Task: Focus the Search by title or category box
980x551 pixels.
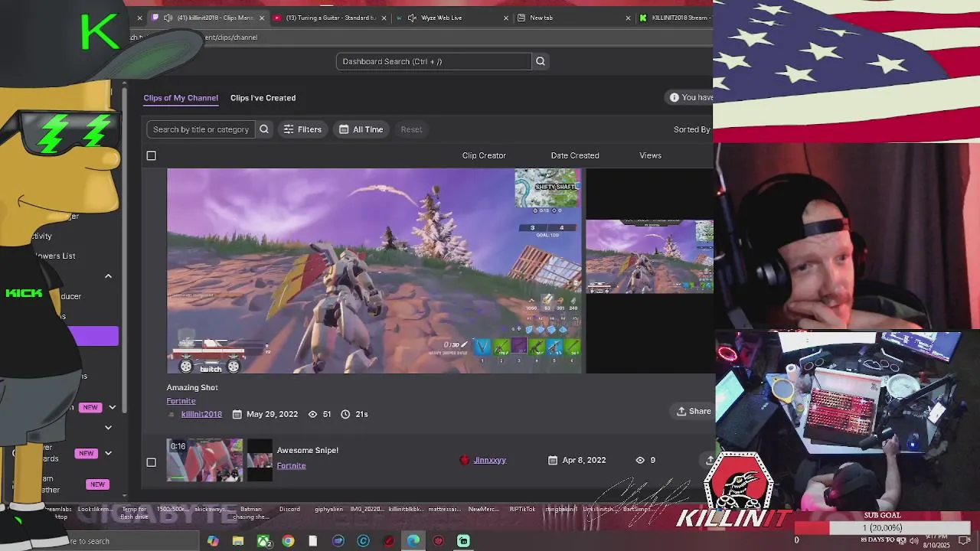Action: pos(201,129)
